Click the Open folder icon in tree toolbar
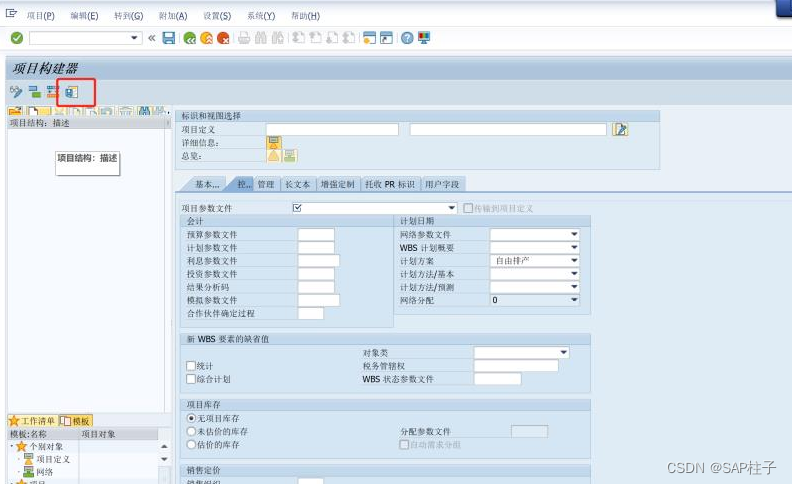The image size is (792, 484). click(x=15, y=111)
